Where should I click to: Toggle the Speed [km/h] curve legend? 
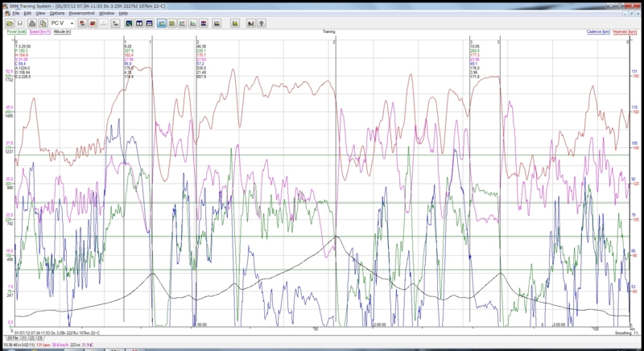40,32
